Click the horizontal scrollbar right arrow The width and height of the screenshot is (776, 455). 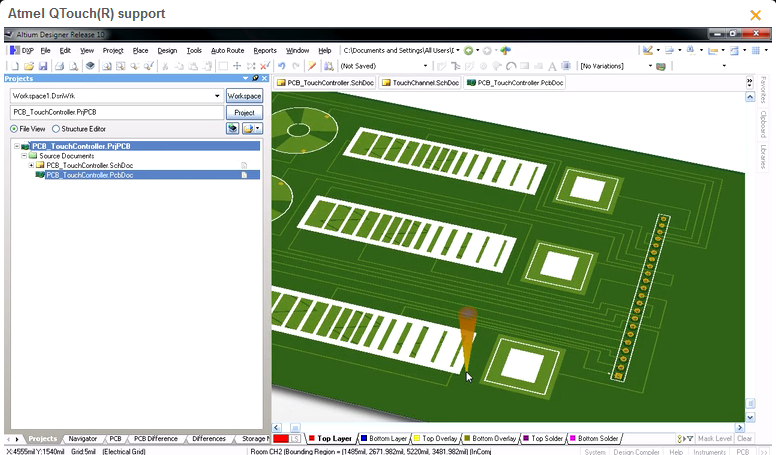[740, 427]
